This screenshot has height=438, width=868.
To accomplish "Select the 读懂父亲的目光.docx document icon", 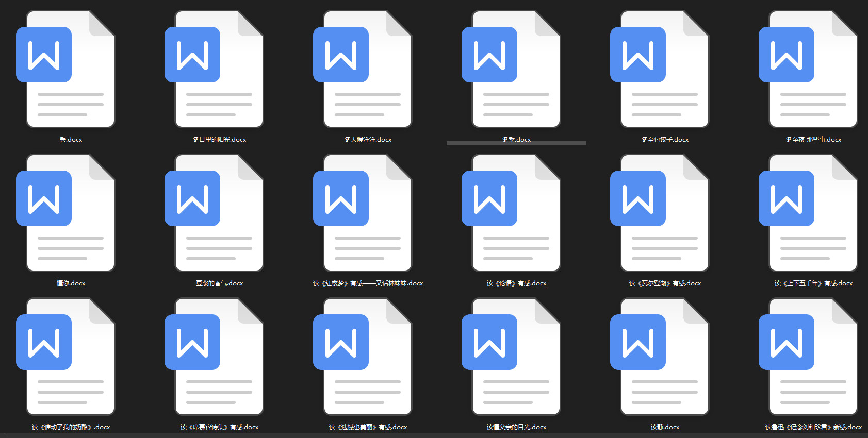I will pos(511,357).
